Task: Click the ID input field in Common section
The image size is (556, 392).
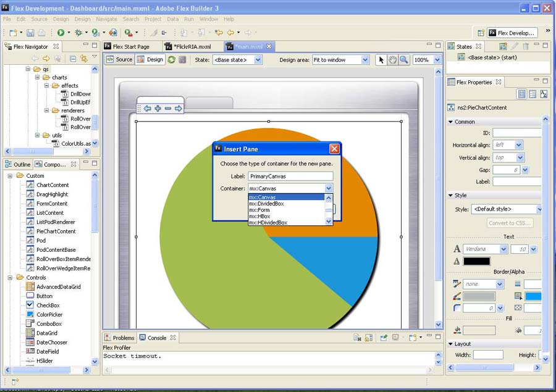Action: pyautogui.click(x=517, y=133)
